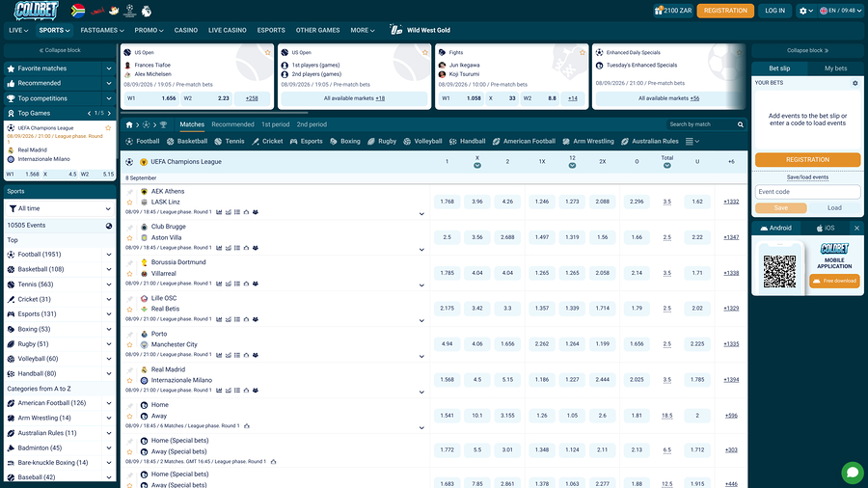Go to next Top Games slide

110,114
